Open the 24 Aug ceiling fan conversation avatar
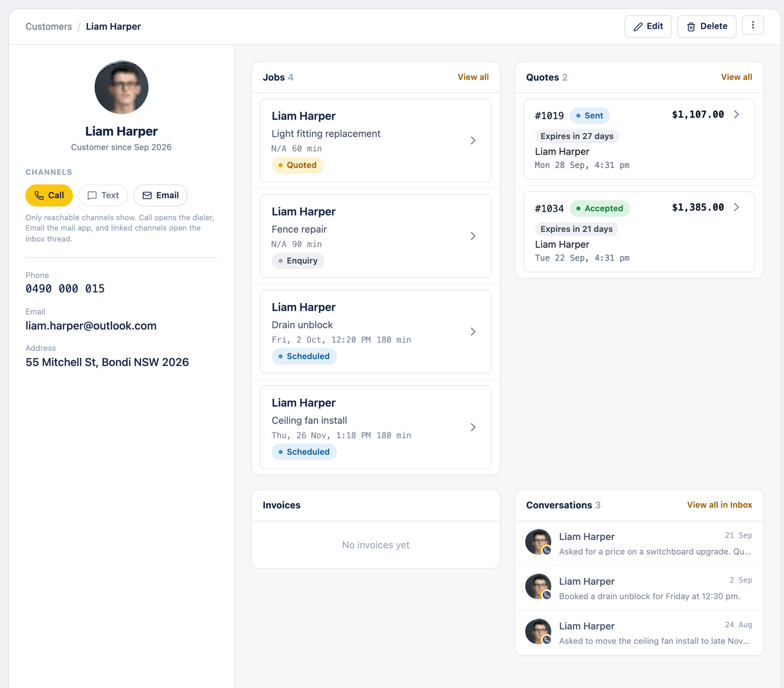The width and height of the screenshot is (784, 688). [x=539, y=631]
